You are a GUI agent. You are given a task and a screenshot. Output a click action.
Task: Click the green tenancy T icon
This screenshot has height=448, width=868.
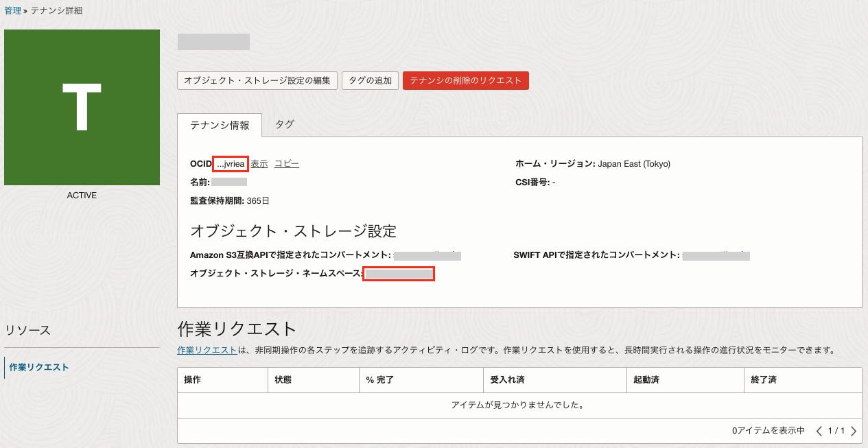coord(82,107)
